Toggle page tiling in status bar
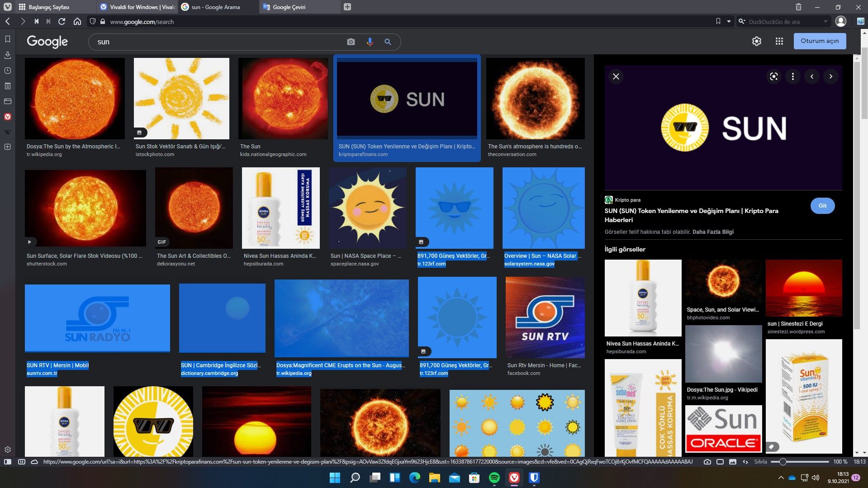 tap(21, 462)
